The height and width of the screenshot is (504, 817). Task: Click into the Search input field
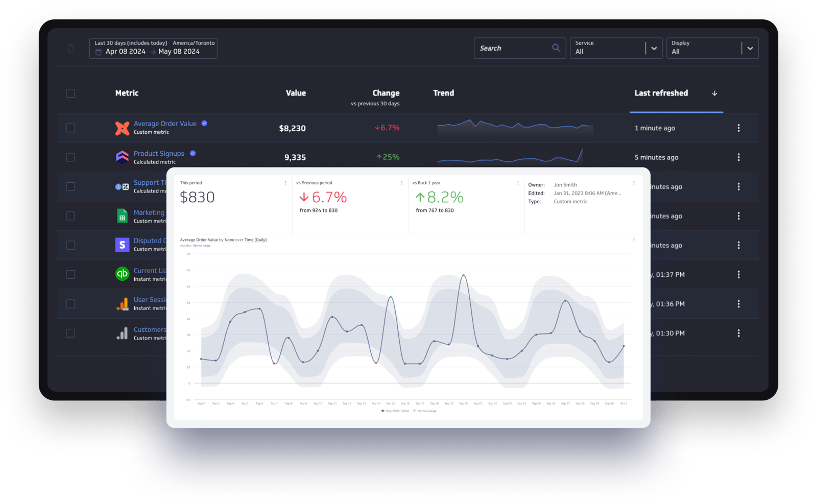(513, 48)
